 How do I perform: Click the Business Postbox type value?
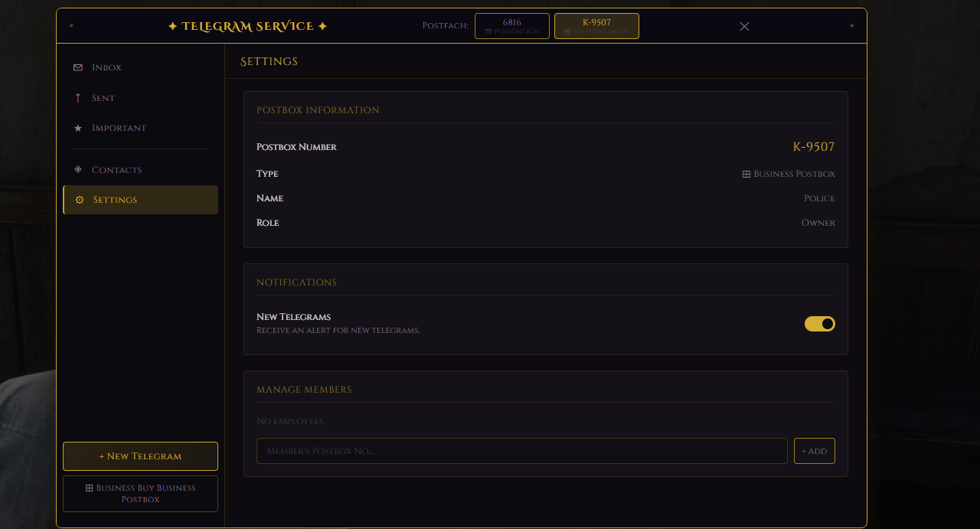click(x=789, y=175)
